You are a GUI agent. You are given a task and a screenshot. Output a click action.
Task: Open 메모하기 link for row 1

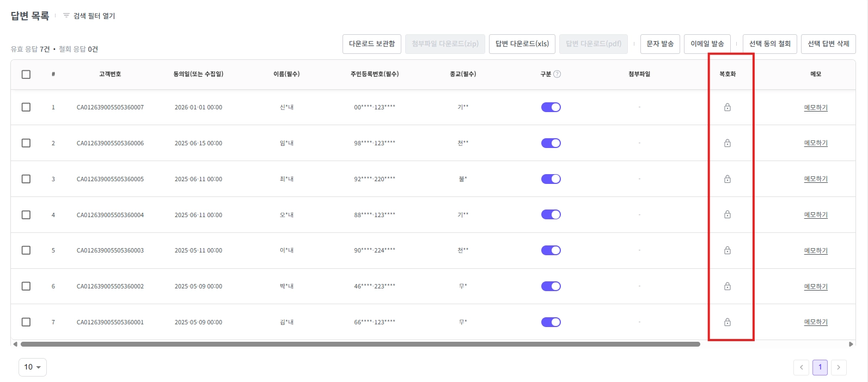[816, 108]
